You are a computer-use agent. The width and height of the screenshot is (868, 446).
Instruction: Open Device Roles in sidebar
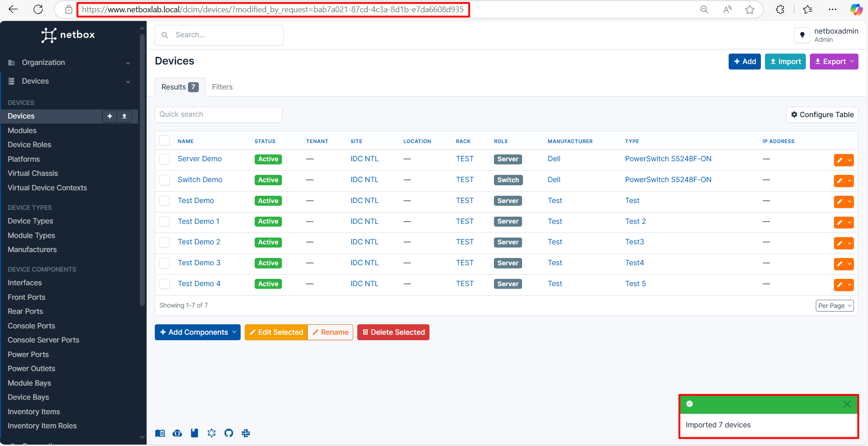(30, 145)
